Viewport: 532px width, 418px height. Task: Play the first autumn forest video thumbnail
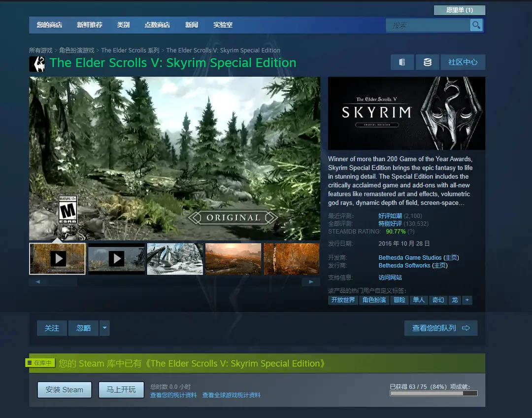click(58, 259)
